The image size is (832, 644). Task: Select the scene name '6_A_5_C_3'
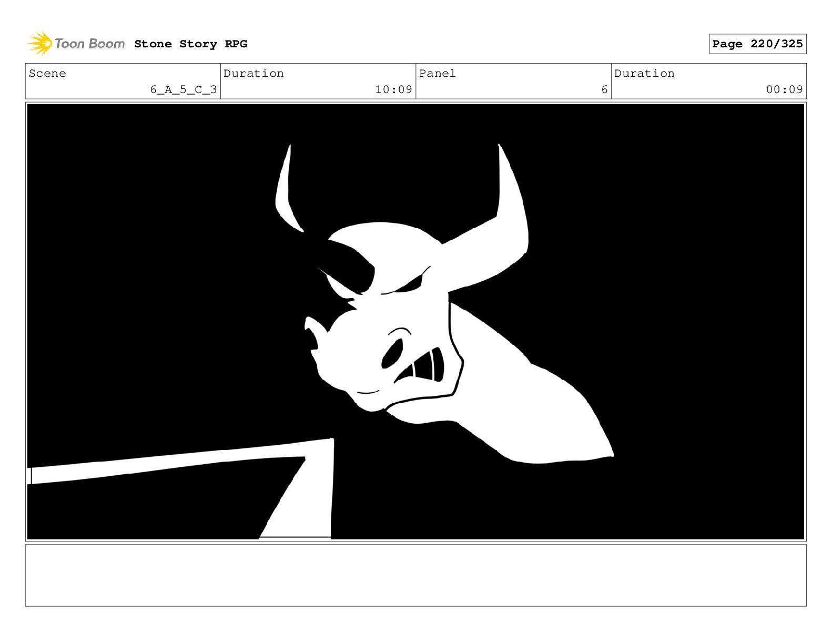point(184,89)
